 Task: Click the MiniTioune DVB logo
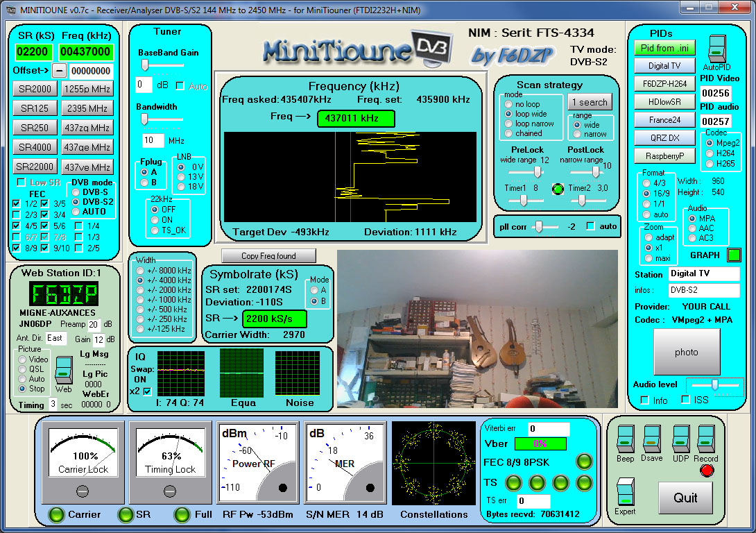[x=358, y=49]
